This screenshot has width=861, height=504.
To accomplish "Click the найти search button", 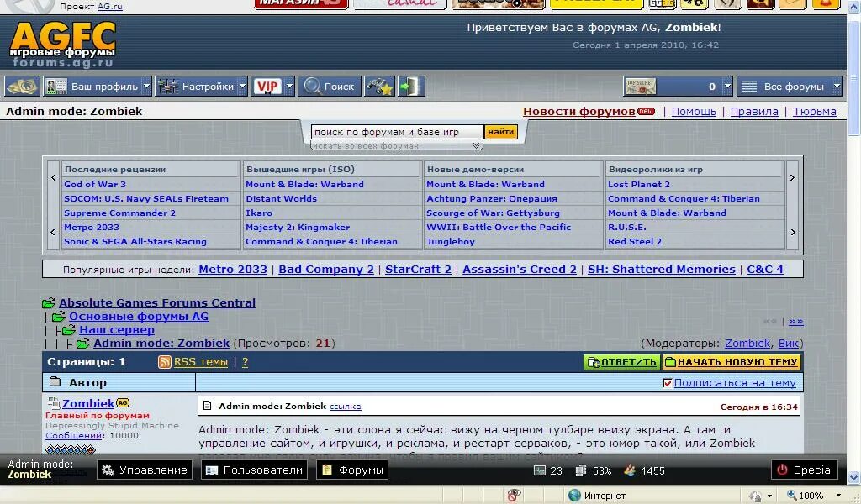I will click(501, 132).
